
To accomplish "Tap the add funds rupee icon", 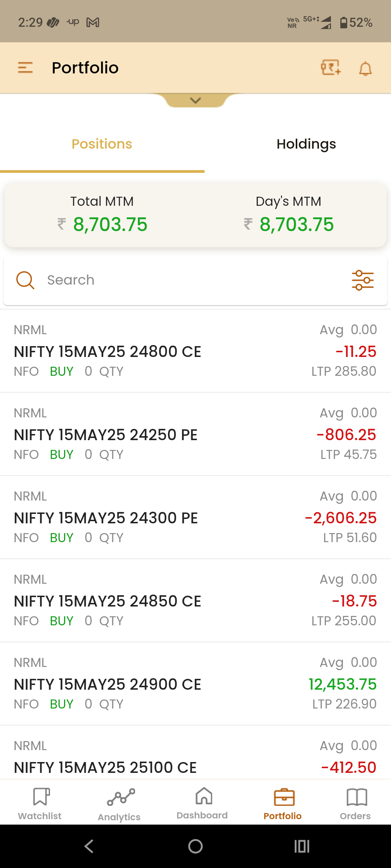I will coord(331,68).
